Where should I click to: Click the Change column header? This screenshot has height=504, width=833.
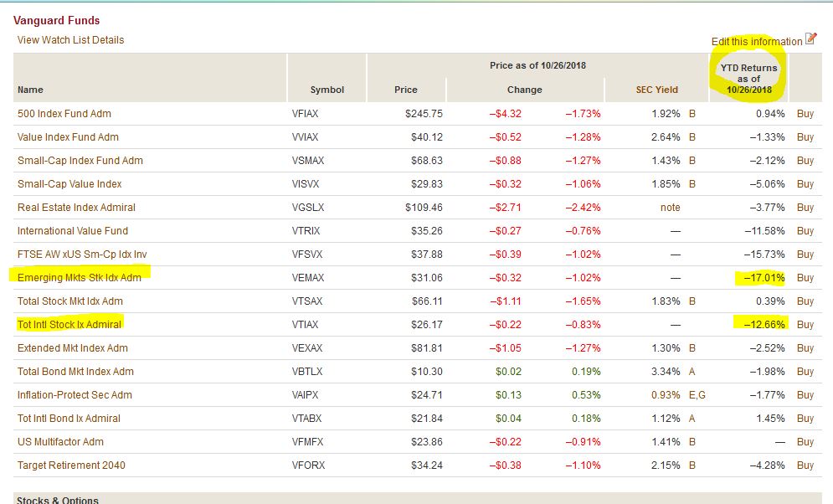coord(524,90)
